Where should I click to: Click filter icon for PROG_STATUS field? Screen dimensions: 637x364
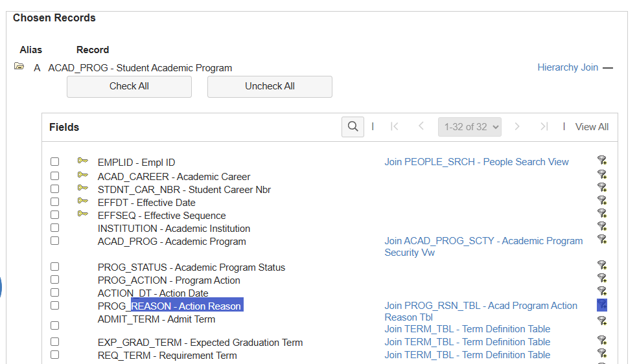602,265
